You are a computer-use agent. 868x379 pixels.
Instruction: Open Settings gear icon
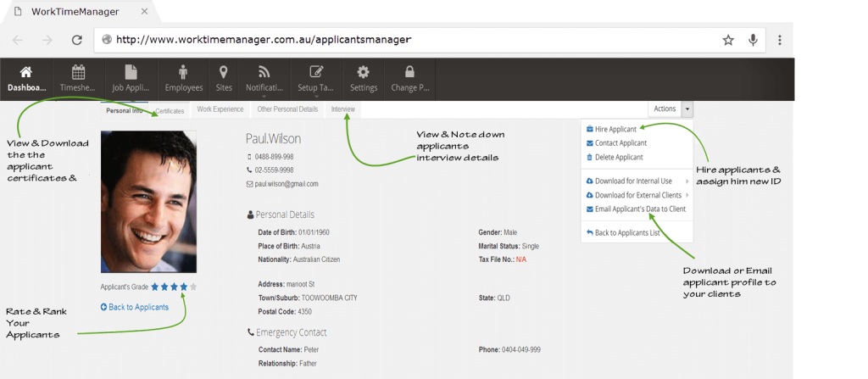point(363,73)
